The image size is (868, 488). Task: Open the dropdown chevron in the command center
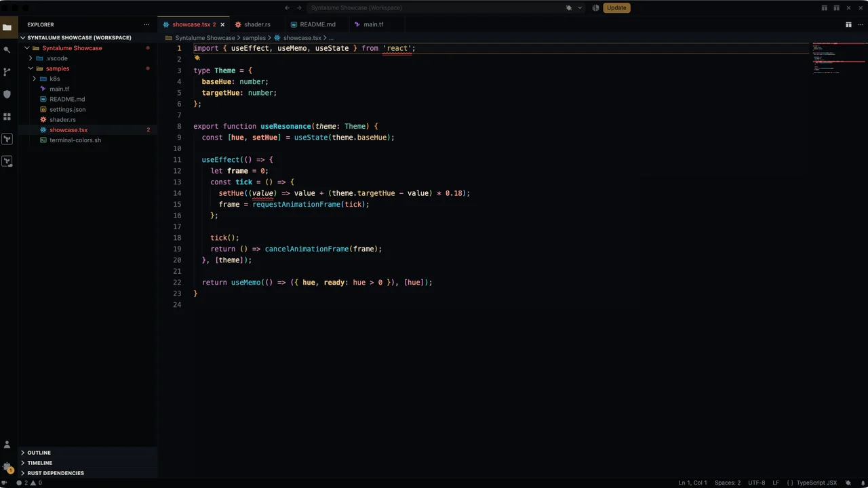579,8
